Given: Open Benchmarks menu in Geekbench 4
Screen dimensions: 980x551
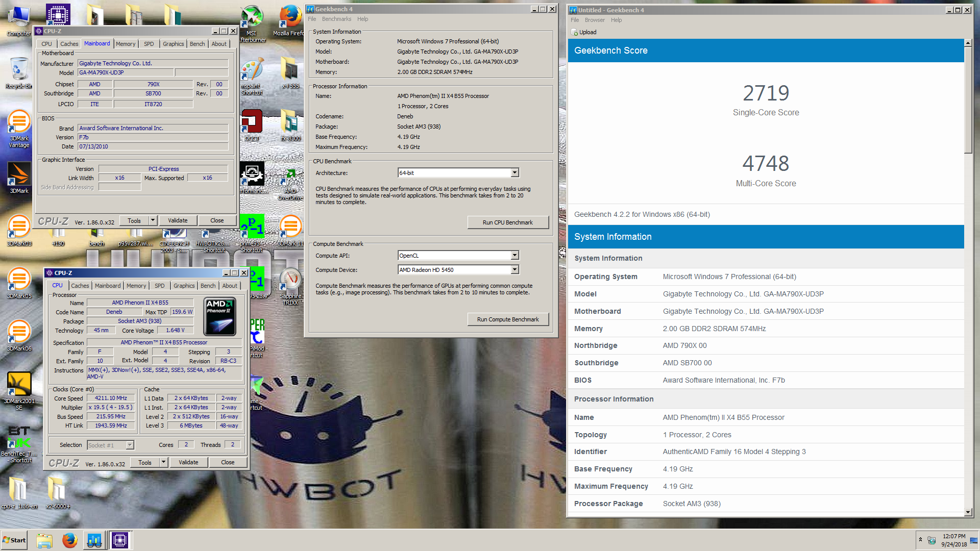Looking at the screenshot, I should click(336, 19).
